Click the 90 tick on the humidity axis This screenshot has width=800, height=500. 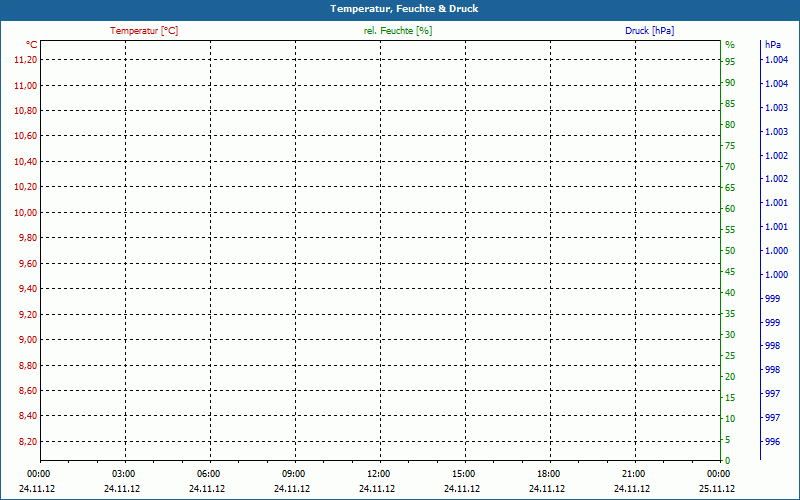tap(730, 83)
